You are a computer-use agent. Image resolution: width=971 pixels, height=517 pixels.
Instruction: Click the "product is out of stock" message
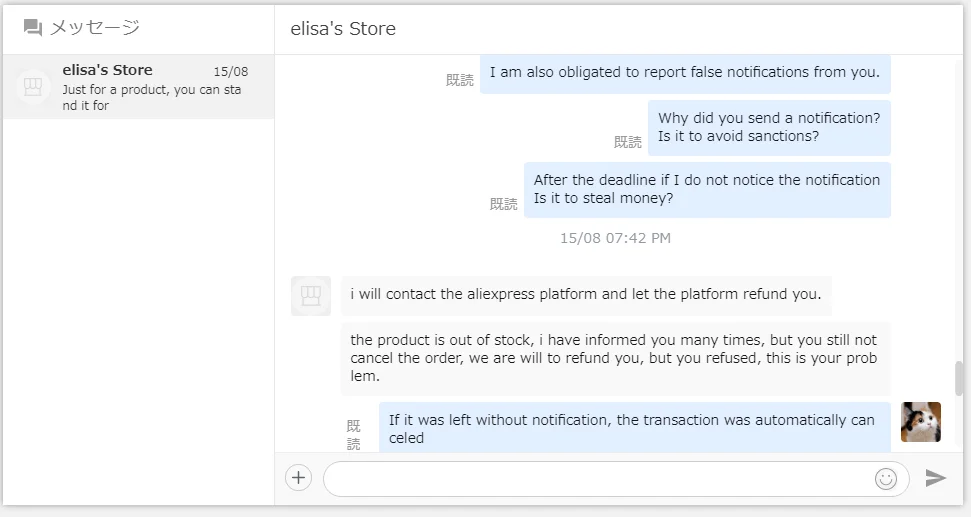[614, 358]
